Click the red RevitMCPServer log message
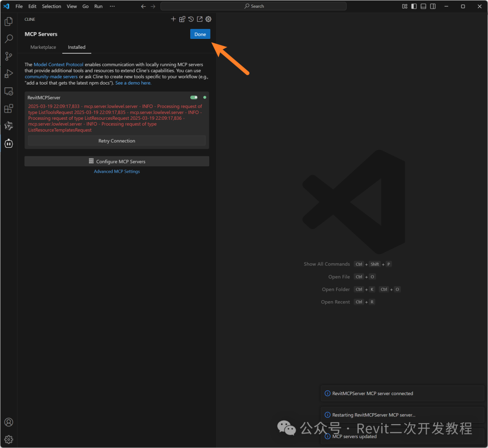The width and height of the screenshot is (488, 448). (x=115, y=118)
